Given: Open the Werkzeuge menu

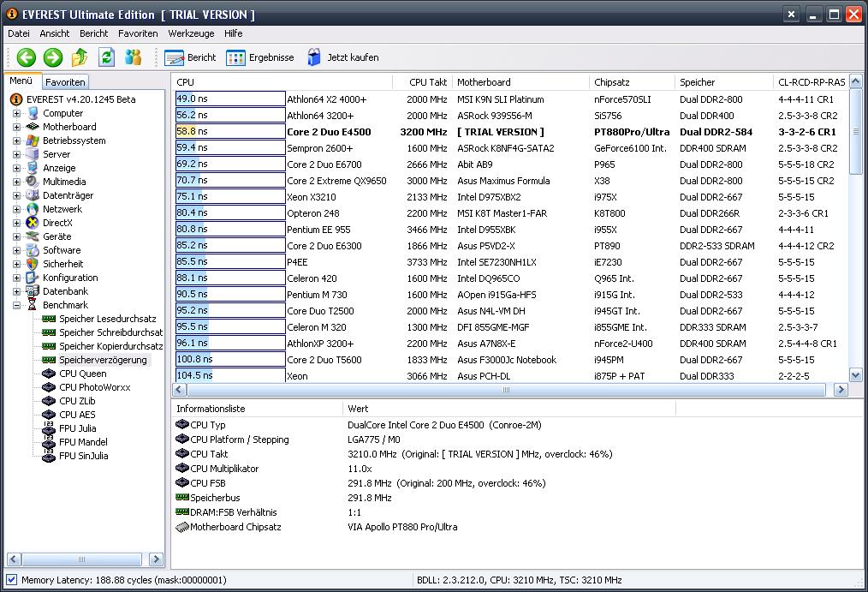Looking at the screenshot, I should point(191,33).
